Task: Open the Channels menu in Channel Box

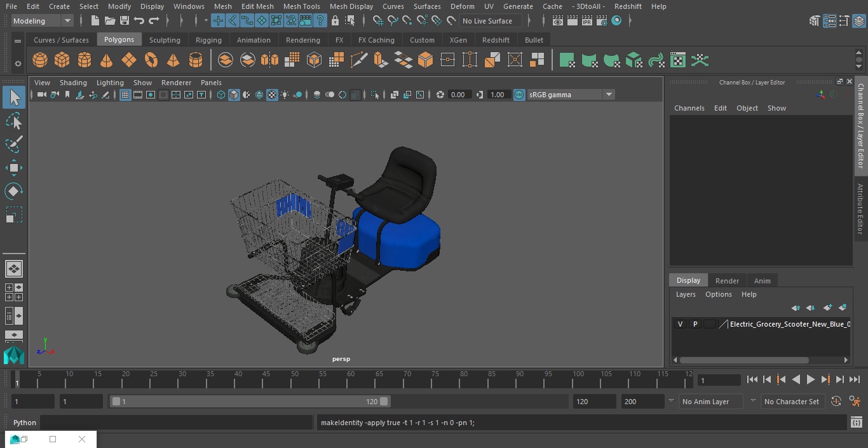Action: click(689, 108)
